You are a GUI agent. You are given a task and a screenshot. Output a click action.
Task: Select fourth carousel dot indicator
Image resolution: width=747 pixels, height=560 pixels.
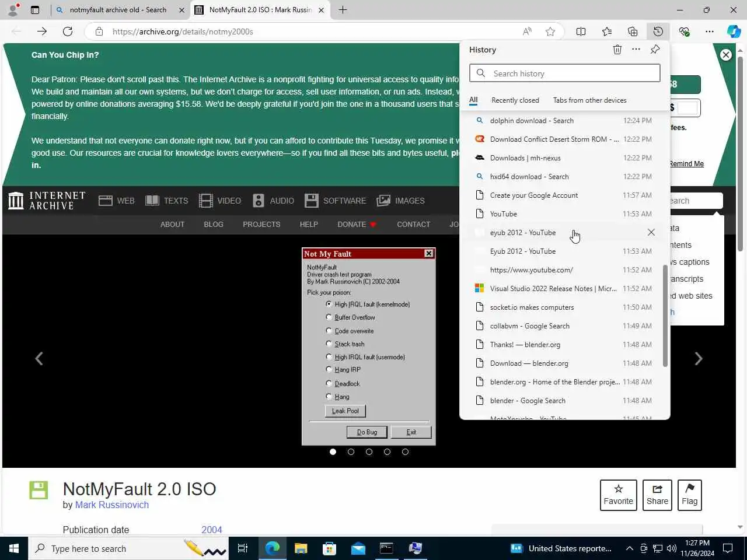387,452
